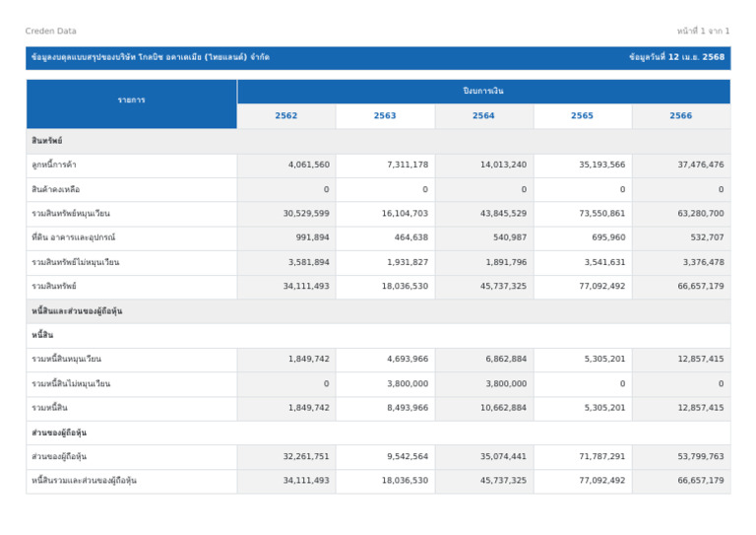Click the 2564 year column header
This screenshot has width=756, height=535.
coord(483,116)
